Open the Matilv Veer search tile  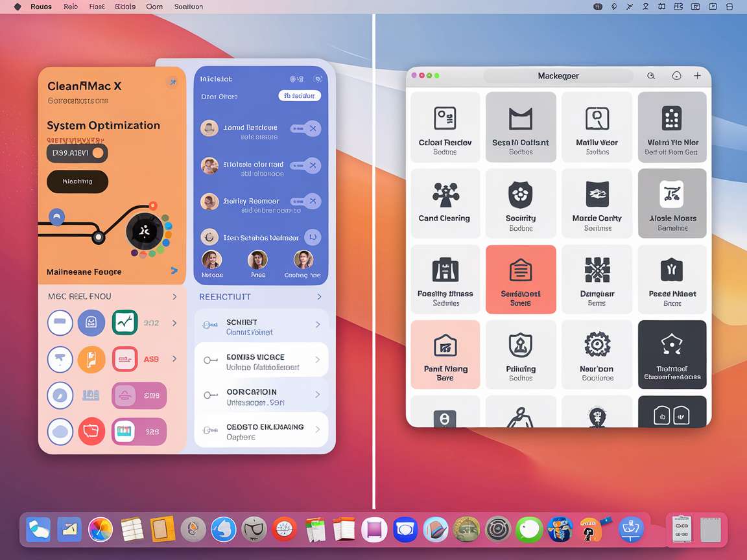(597, 127)
